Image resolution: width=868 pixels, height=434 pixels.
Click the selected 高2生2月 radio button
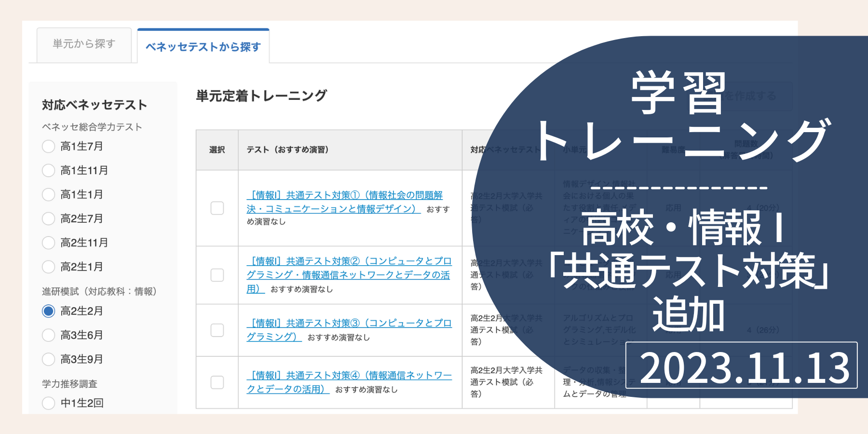pos(48,311)
